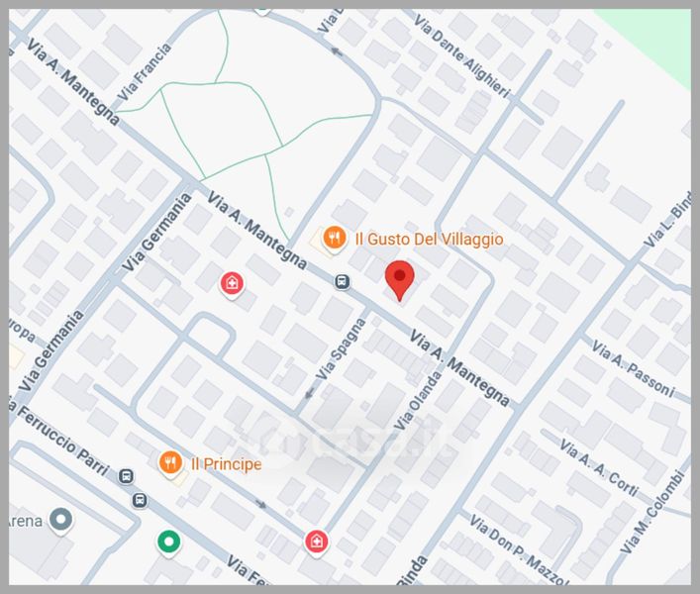This screenshot has height=594, width=700.
Task: Click lower bus stop on Via Ferruccio Parri
Action: click(141, 500)
